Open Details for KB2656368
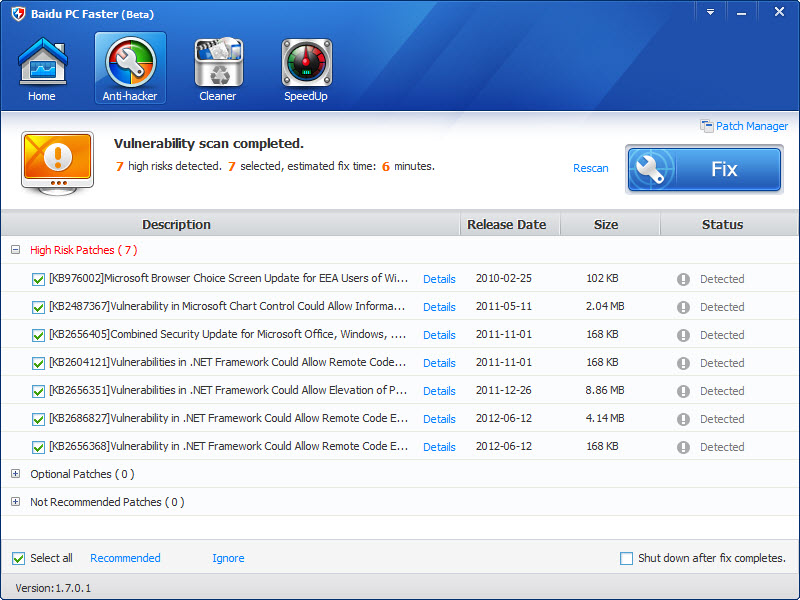Screen dimensions: 800x600 [439, 447]
